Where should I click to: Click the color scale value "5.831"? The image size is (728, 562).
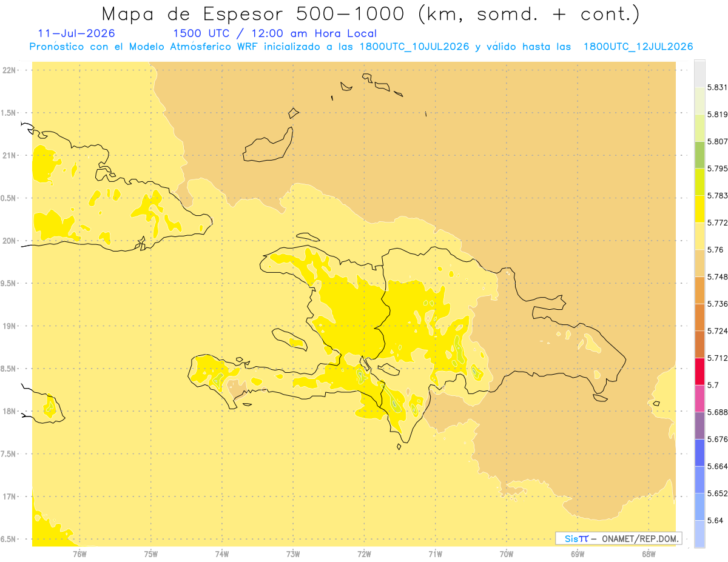718,87
